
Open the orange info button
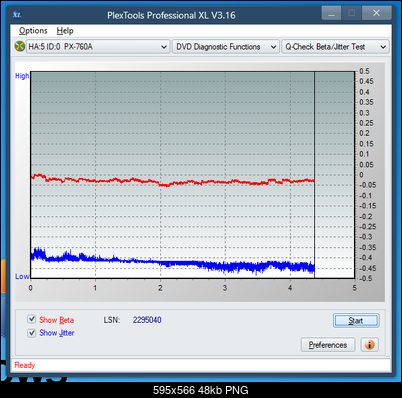point(369,345)
